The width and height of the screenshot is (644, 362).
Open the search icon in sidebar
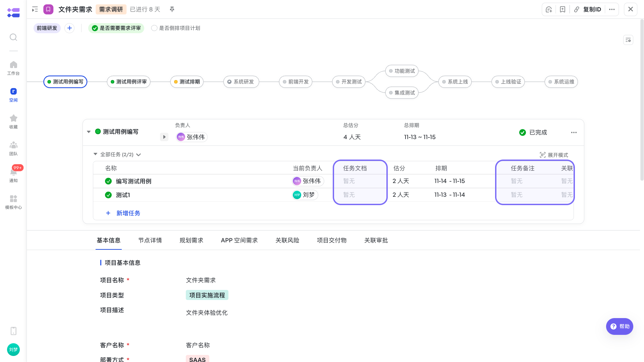point(13,37)
